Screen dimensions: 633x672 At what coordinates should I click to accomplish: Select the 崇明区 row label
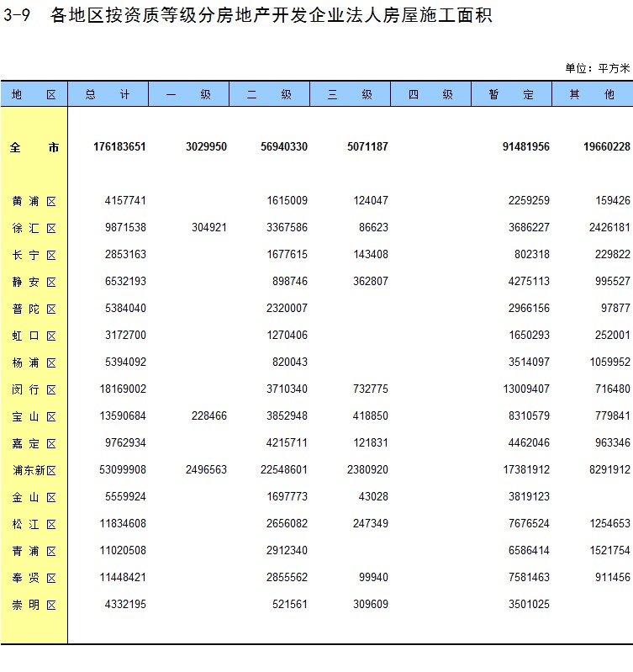(34, 605)
